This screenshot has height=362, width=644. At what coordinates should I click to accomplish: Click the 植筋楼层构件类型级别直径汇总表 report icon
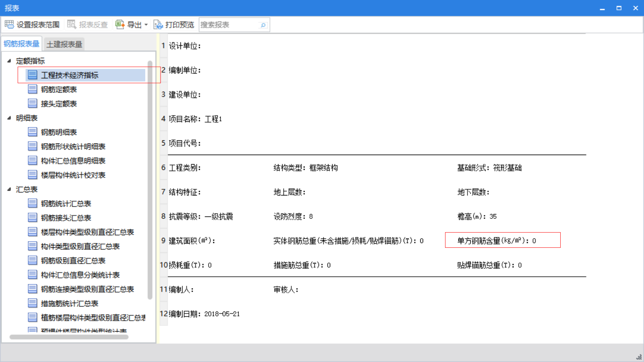coord(32,318)
